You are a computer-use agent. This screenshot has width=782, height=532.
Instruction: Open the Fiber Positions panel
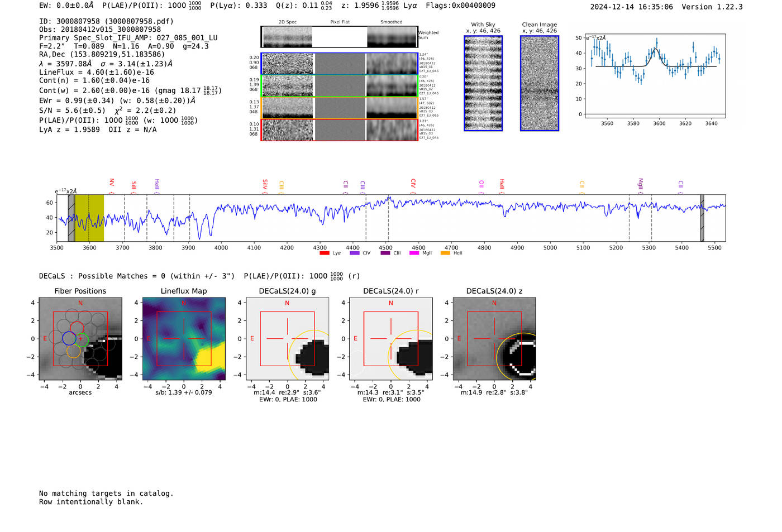click(x=80, y=339)
